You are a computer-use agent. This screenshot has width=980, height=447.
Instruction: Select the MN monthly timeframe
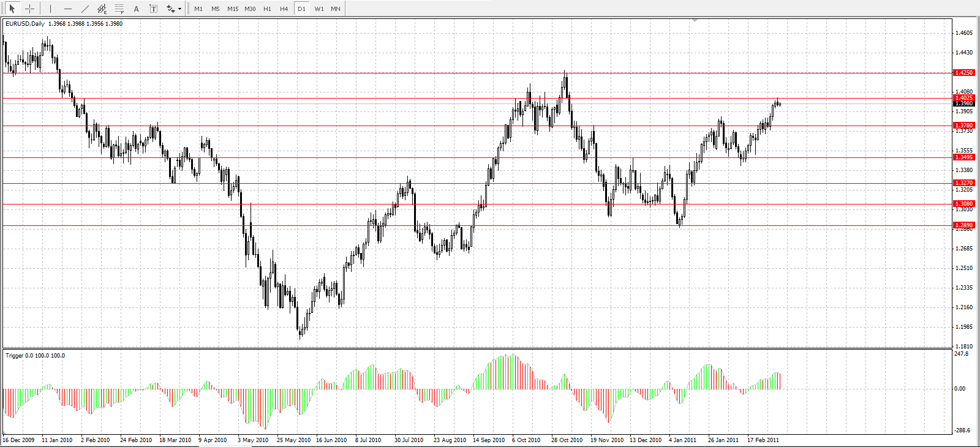[336, 9]
